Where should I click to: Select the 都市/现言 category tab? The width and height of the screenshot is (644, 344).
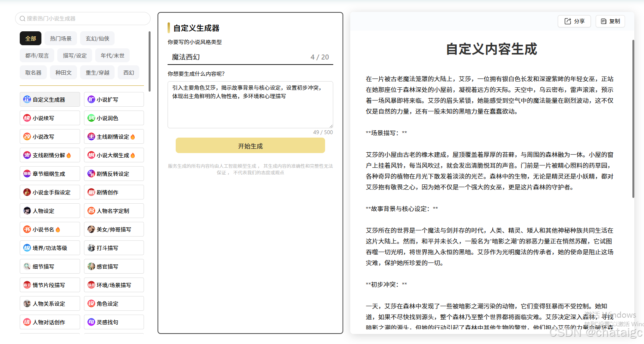click(37, 56)
